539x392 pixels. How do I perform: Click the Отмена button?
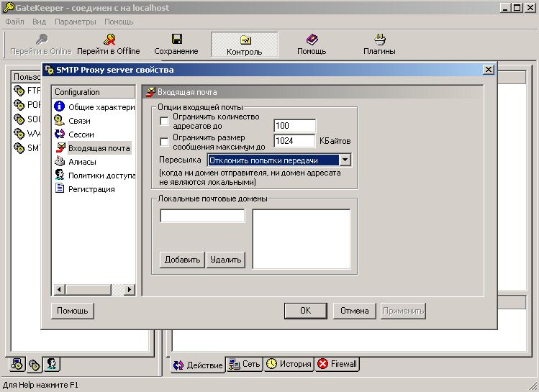(x=354, y=311)
